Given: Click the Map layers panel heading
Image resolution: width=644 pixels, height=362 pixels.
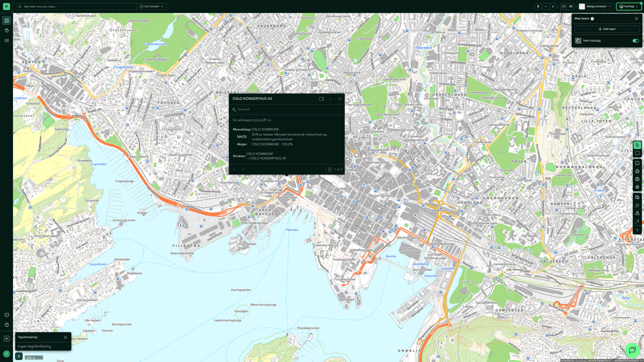Looking at the screenshot, I should click(582, 19).
